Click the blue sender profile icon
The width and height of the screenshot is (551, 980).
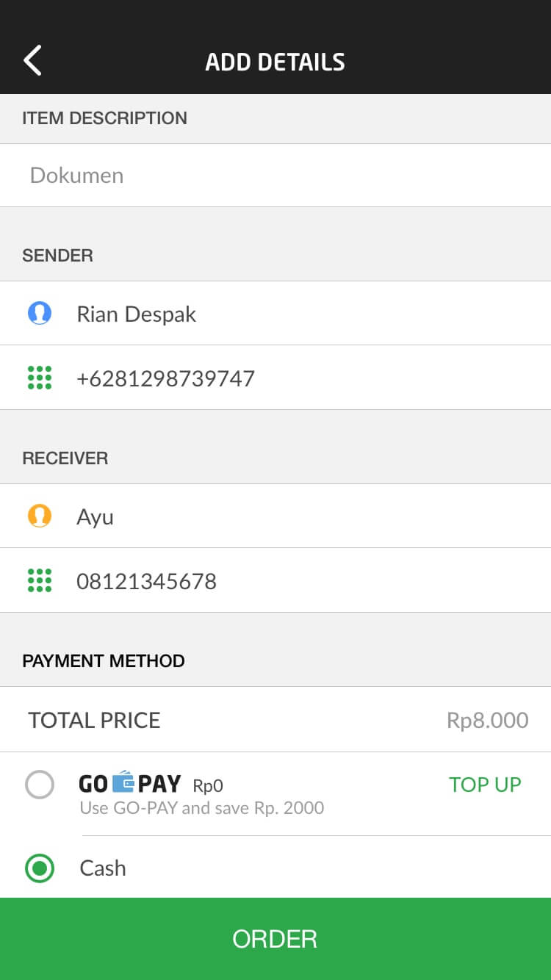(40, 314)
